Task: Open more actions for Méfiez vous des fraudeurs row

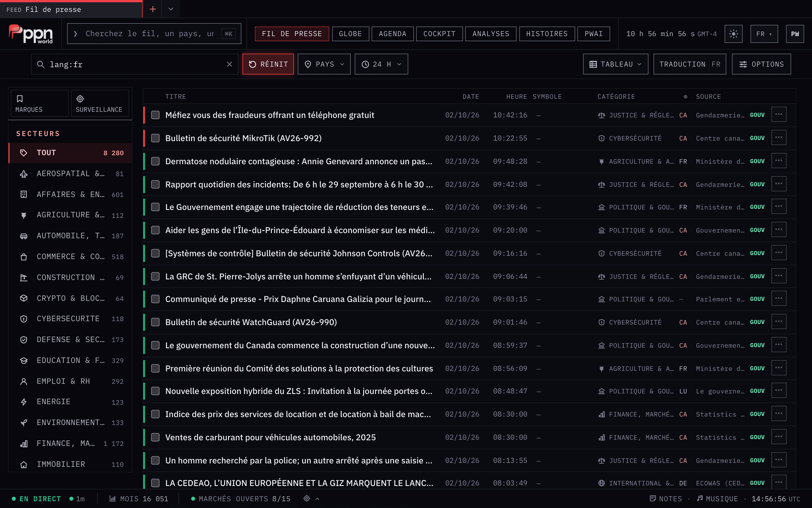Action: tap(778, 115)
